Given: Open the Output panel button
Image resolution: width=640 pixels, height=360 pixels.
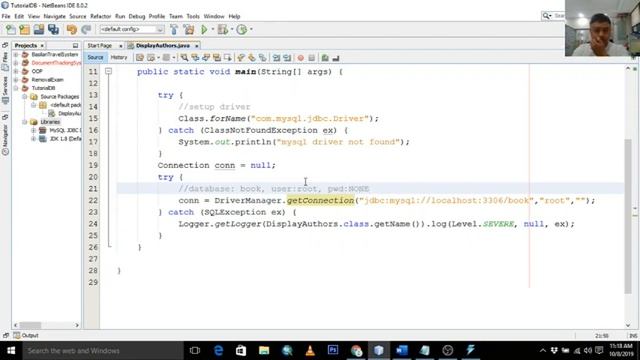Looking at the screenshot, I should point(26,336).
